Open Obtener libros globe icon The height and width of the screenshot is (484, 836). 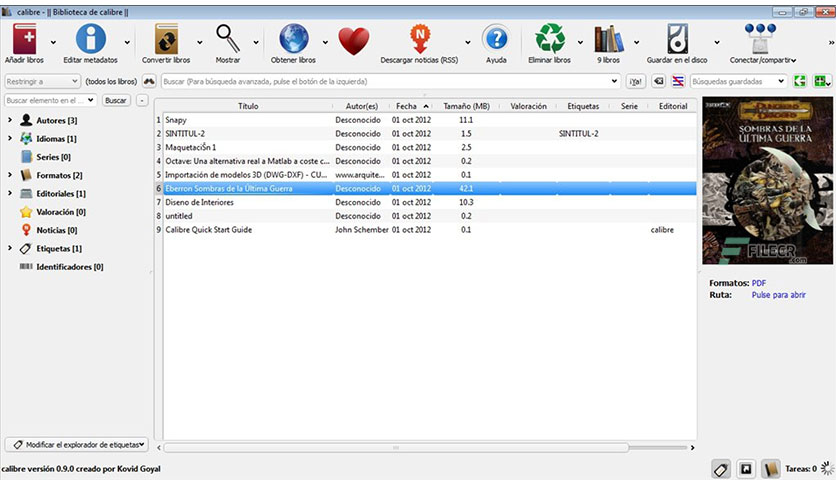[293, 39]
